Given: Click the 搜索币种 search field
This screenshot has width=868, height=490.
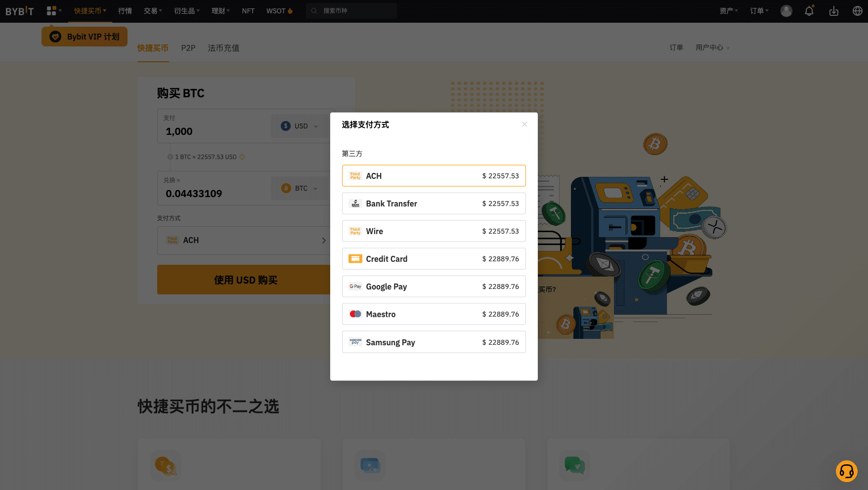Looking at the screenshot, I should click(351, 11).
